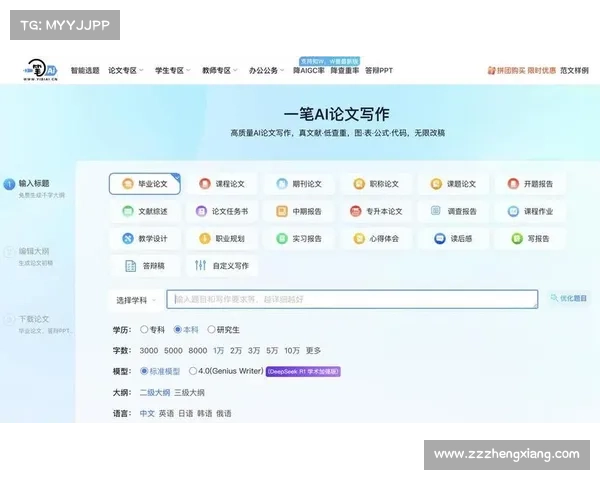Select the 专科 education level radio
600x480 pixels.
click(146, 329)
